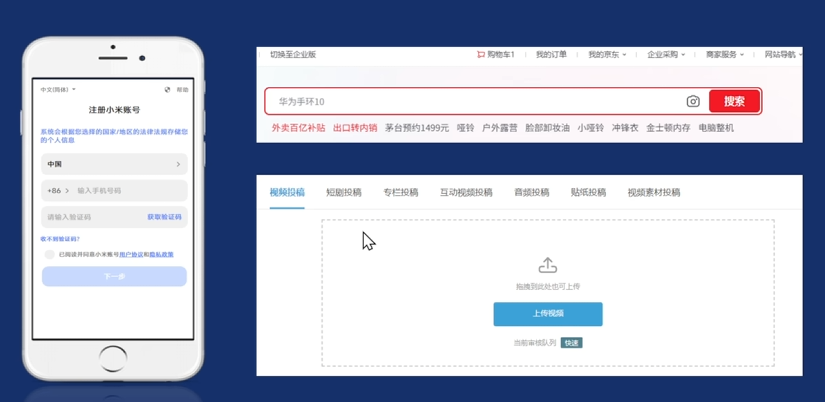The image size is (825, 402).
Task: Expand the 网站导航 dropdown
Action: coord(783,55)
